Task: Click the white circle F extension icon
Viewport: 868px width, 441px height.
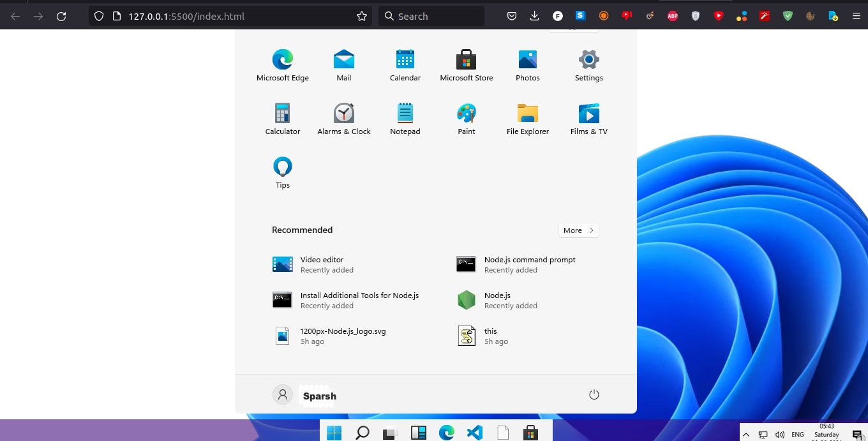Action: point(558,16)
